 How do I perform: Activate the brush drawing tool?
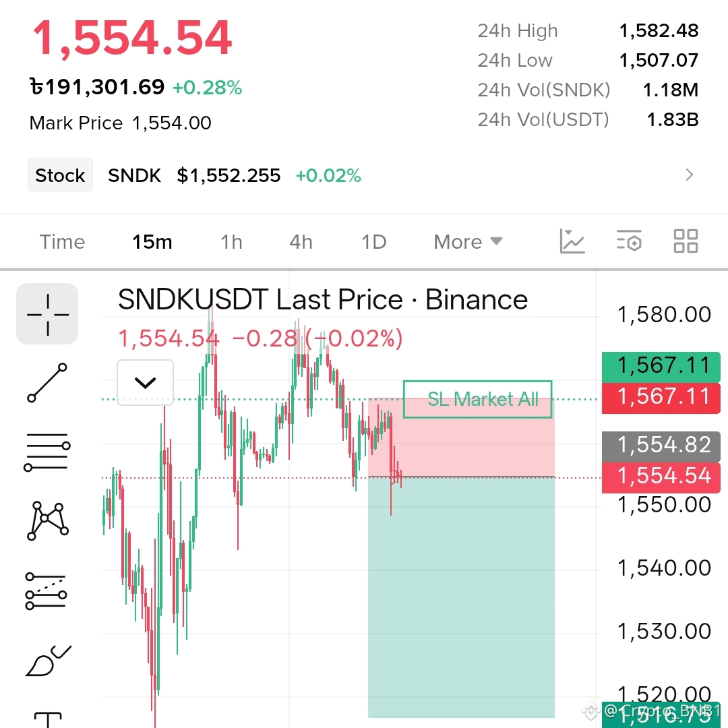point(49,661)
